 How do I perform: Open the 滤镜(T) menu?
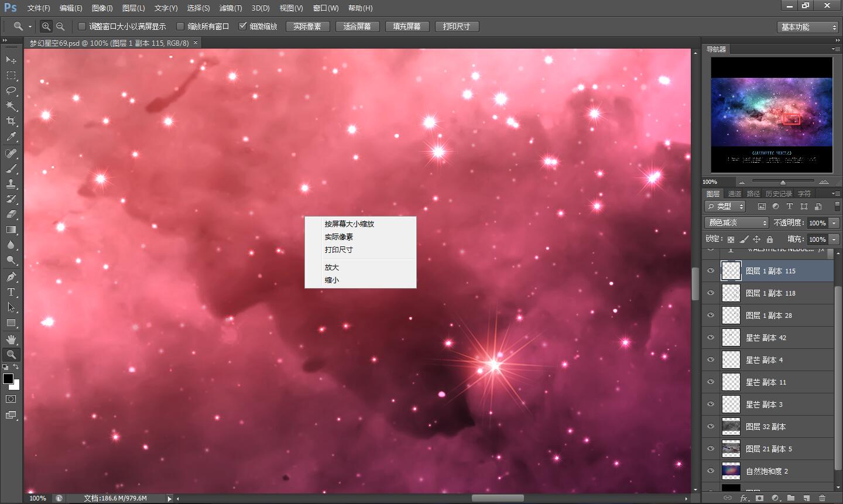click(x=231, y=8)
